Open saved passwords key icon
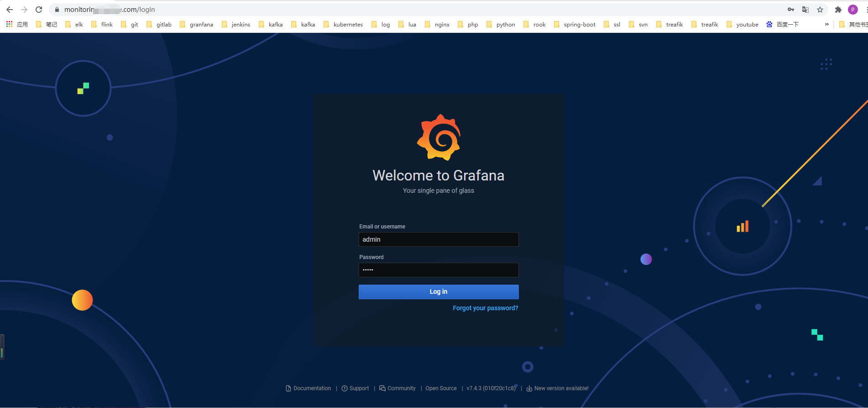 791,10
